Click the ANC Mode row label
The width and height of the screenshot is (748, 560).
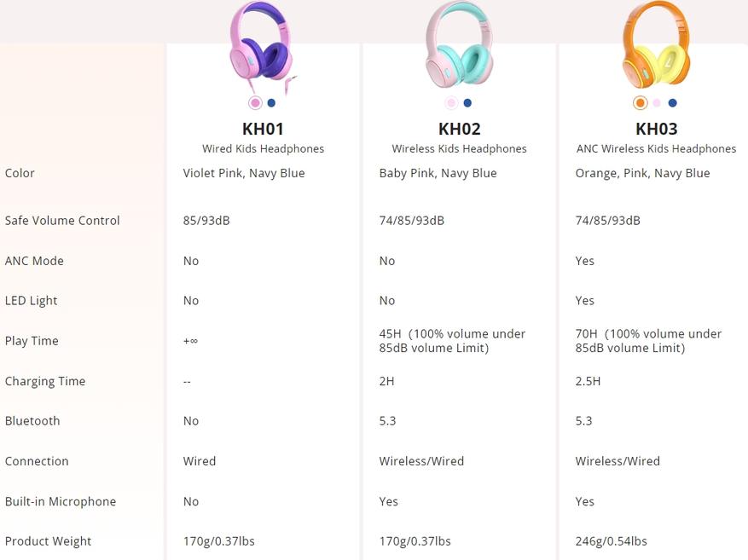click(x=34, y=261)
